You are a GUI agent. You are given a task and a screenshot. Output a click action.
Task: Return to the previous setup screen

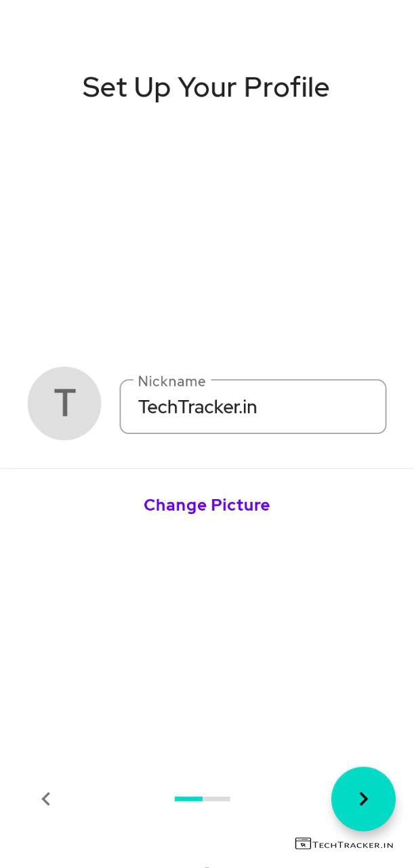click(46, 799)
